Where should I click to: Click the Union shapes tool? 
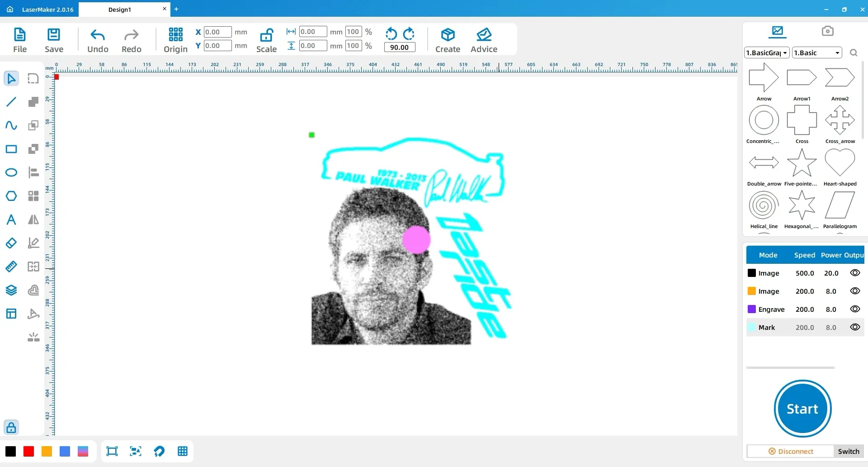tap(33, 102)
